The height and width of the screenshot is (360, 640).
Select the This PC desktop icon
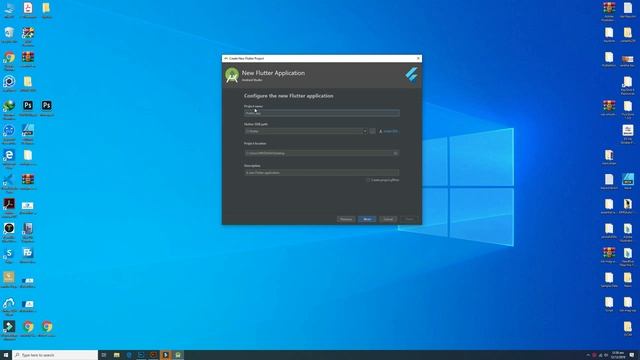(x=9, y=10)
